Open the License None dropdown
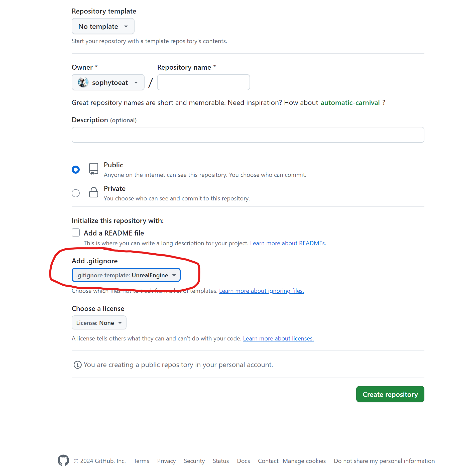 [x=99, y=322]
